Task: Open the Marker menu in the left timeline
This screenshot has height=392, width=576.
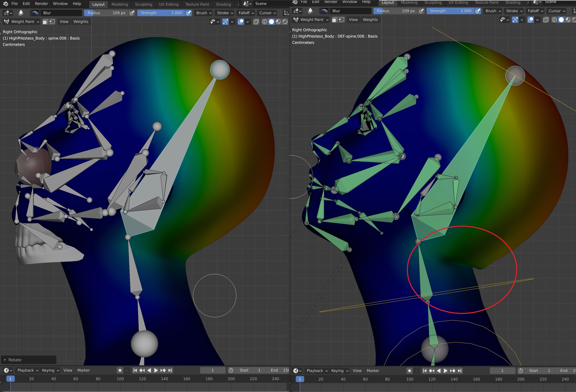Action: pos(83,370)
